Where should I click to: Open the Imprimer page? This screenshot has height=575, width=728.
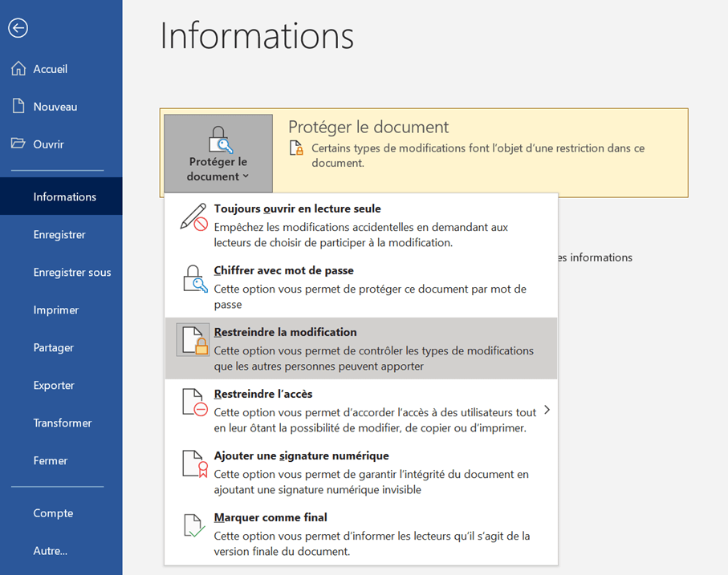coord(61,310)
